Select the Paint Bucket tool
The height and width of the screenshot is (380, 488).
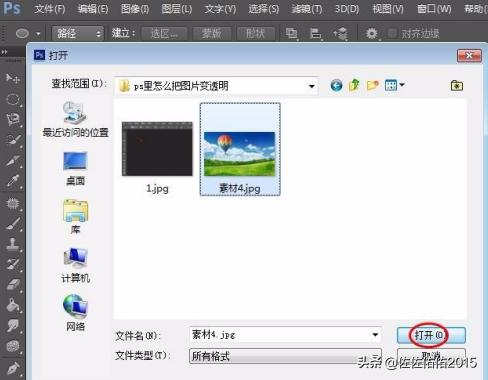13,305
